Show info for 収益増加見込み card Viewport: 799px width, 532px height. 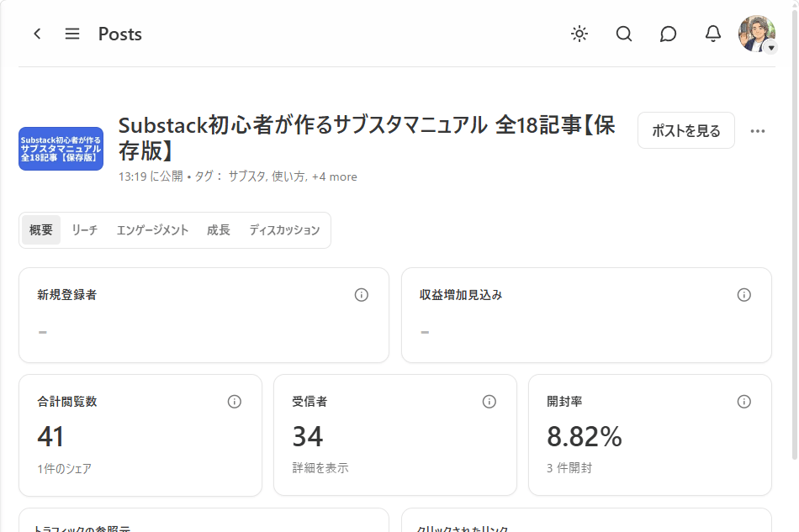click(x=744, y=295)
